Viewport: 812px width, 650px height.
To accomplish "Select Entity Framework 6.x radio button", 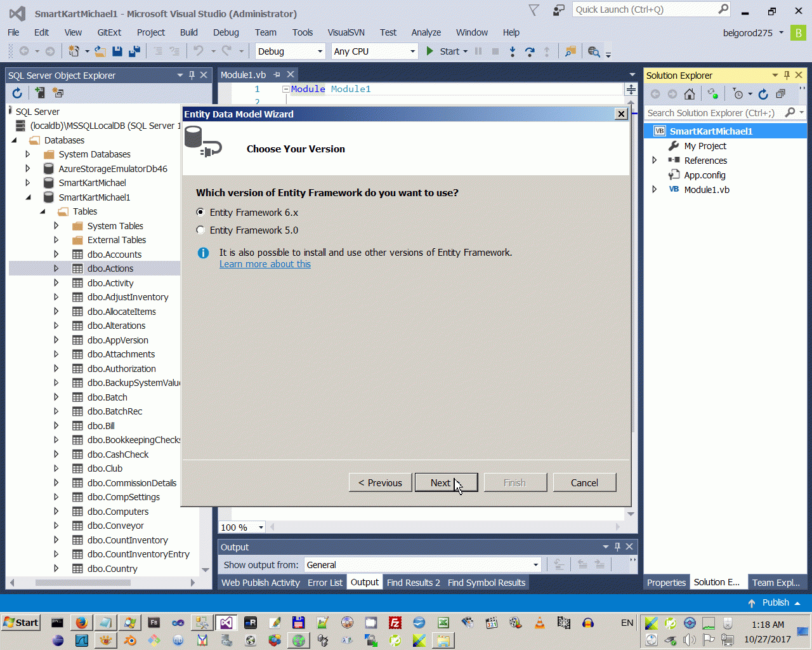I will [x=200, y=212].
